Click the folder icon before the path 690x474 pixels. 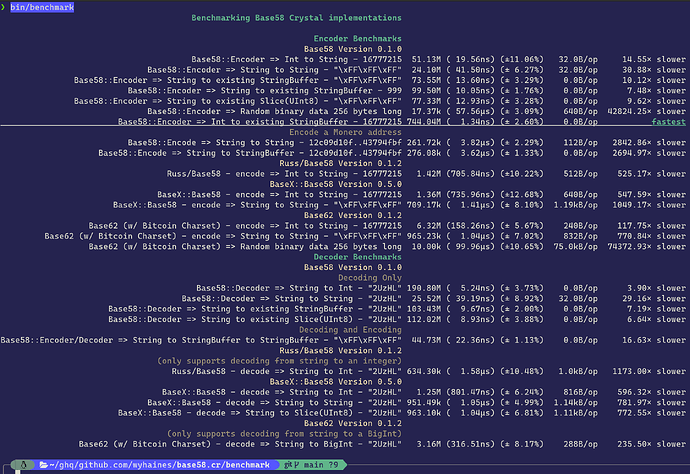(44, 465)
